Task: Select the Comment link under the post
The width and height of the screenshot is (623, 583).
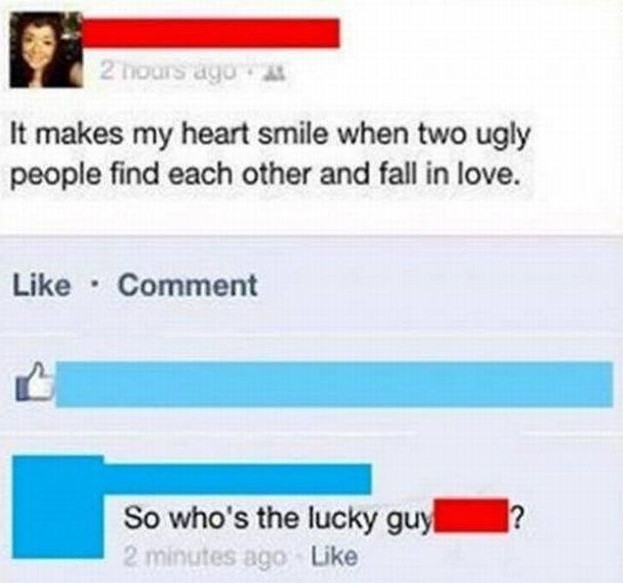Action: (x=188, y=286)
